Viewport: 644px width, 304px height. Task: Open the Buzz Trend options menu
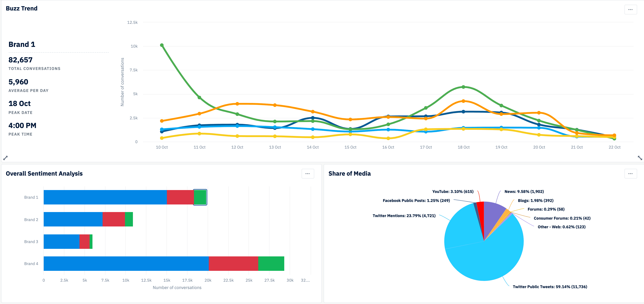[630, 10]
